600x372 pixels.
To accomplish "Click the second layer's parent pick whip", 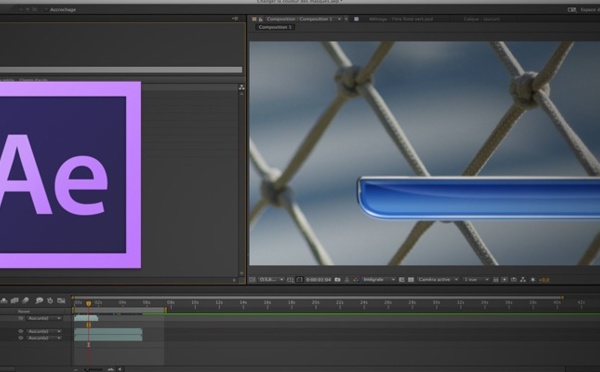I will [x=21, y=331].
